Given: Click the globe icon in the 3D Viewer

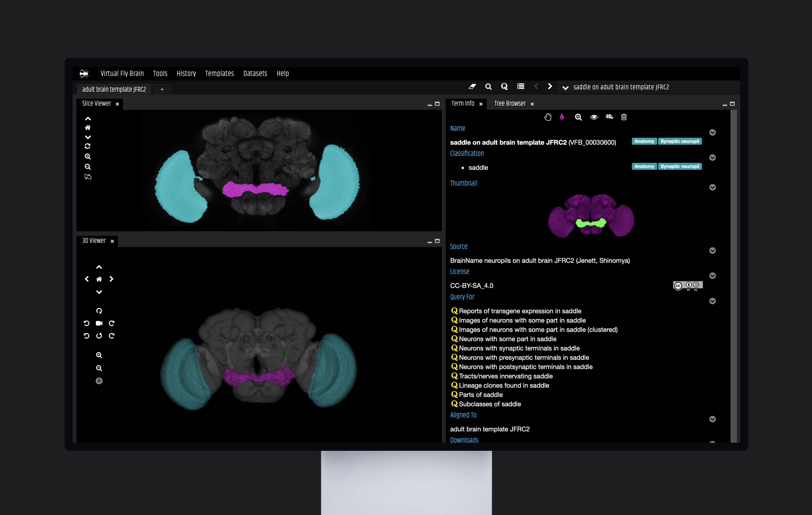Looking at the screenshot, I should [x=99, y=381].
